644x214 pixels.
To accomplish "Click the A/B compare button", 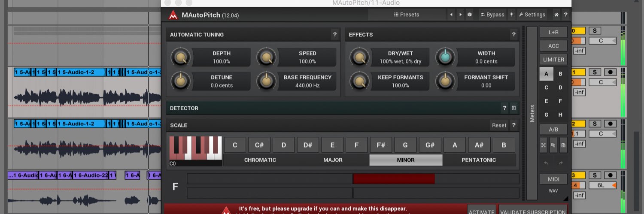I will (x=553, y=130).
